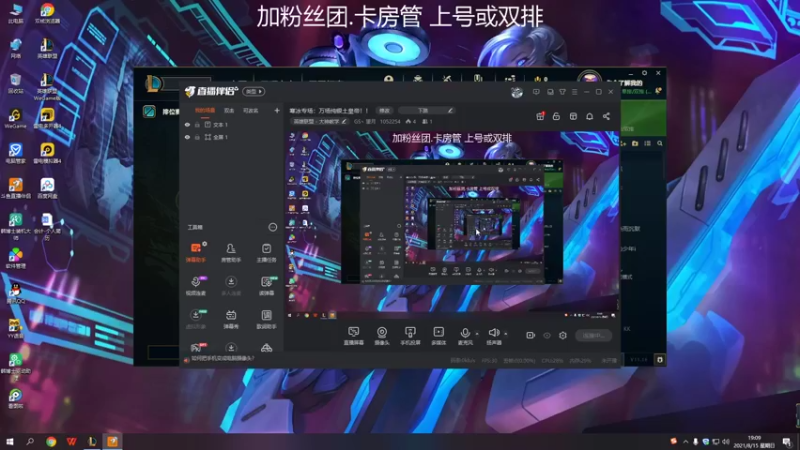The height and width of the screenshot is (450, 800).
Task: Open the 歌词助手 lyrics assistant tool
Action: [x=266, y=319]
